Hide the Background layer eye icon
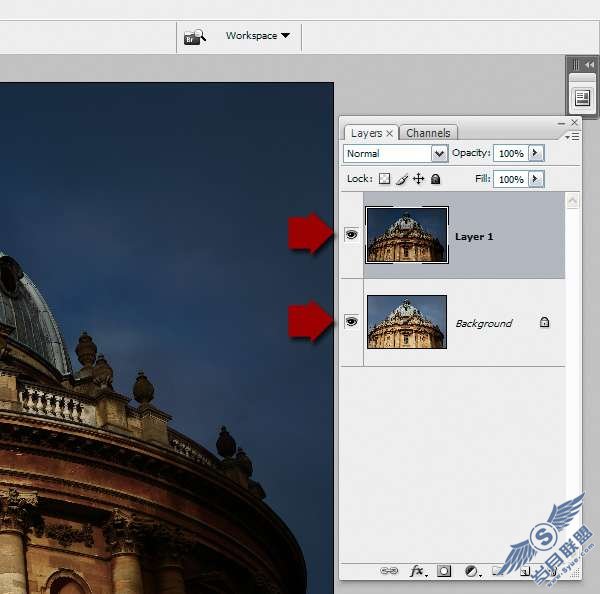Image resolution: width=600 pixels, height=594 pixels. click(351, 321)
